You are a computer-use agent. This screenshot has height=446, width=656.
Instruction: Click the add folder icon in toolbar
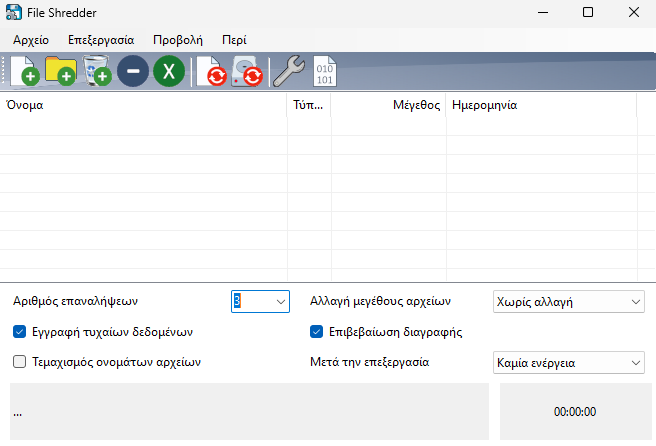point(61,71)
